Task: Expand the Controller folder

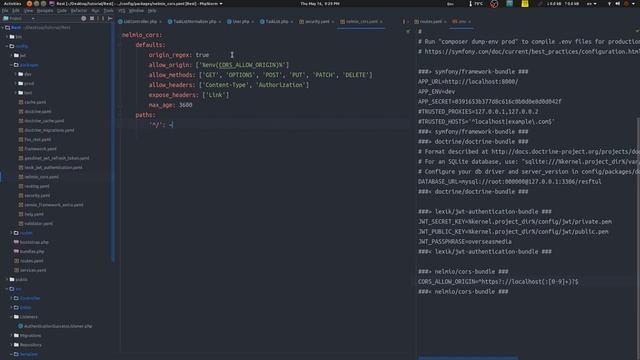Action: [11, 298]
